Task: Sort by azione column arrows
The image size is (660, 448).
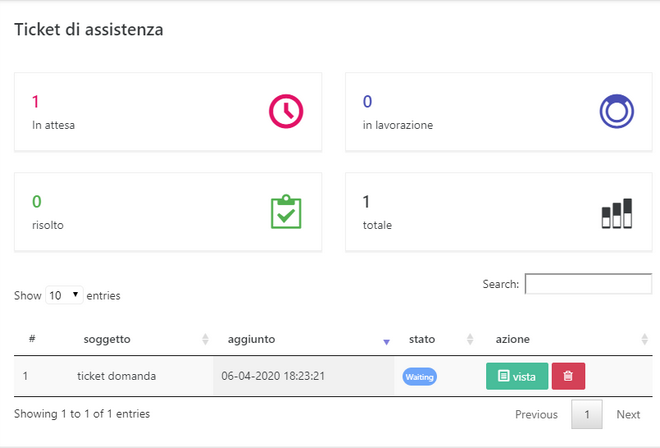Action: (x=645, y=340)
